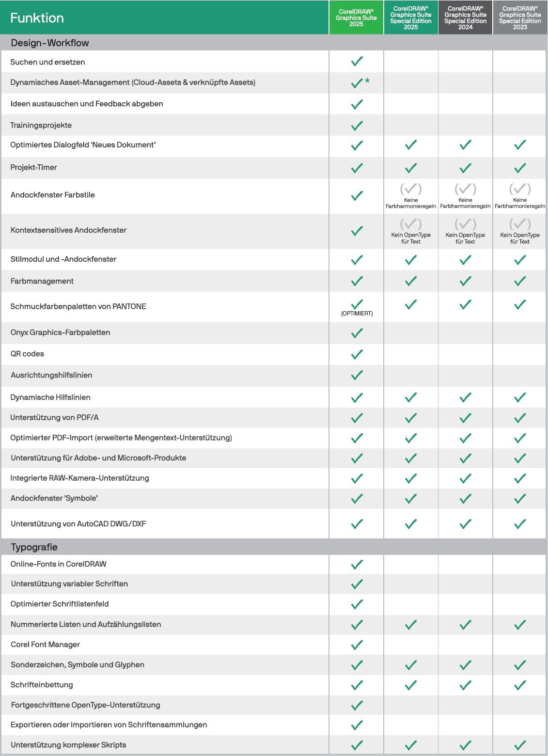Click the grey checkmark above 'Kein OpenType für Text' in Special Edition 2023
Viewport: 548px width, 756px height.
[x=520, y=224]
